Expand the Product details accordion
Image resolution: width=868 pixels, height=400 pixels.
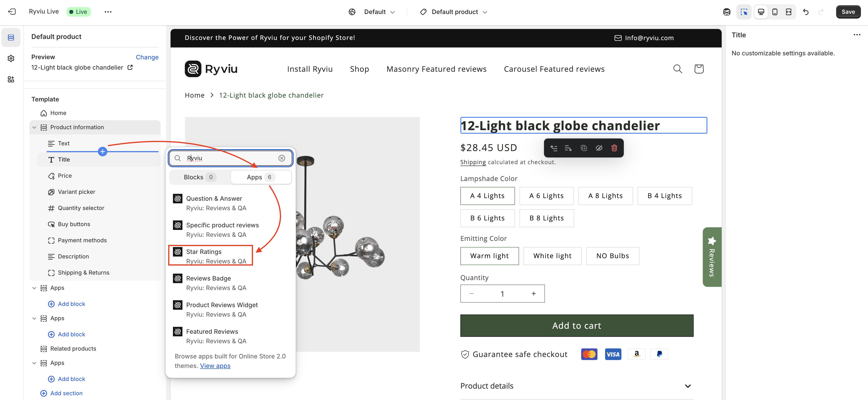pos(687,386)
